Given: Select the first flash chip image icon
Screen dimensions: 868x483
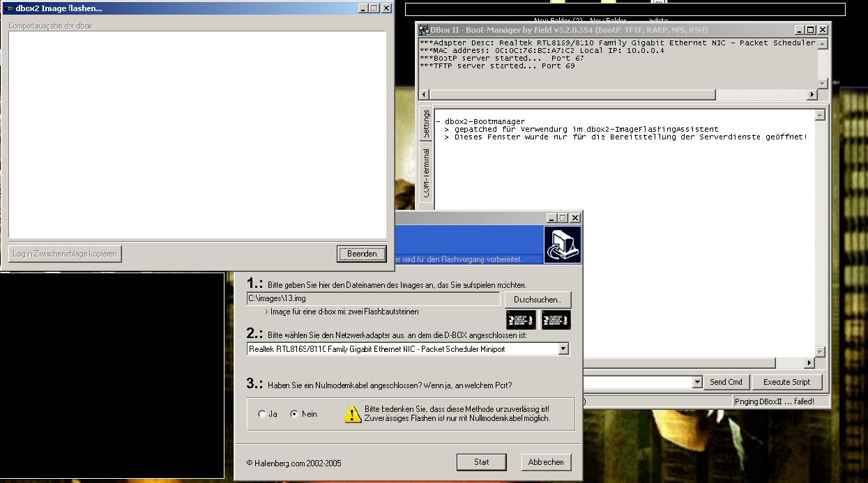Looking at the screenshot, I should 521,320.
